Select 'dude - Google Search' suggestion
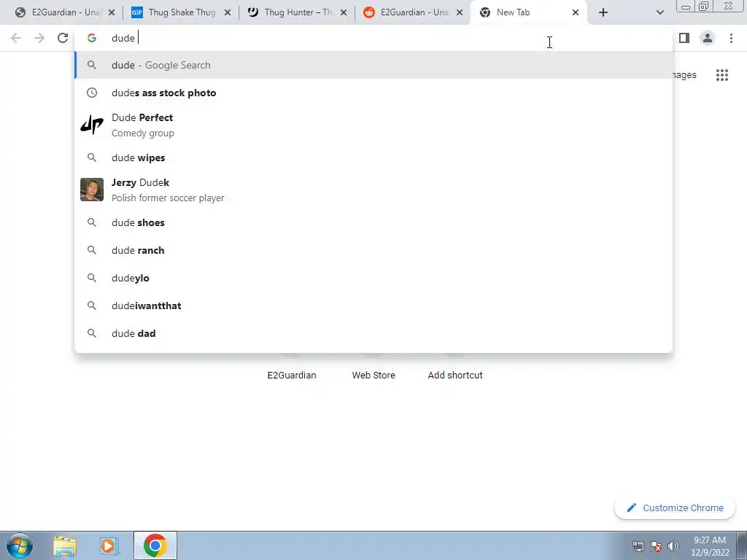Screen dimensions: 747x560 coord(373,65)
